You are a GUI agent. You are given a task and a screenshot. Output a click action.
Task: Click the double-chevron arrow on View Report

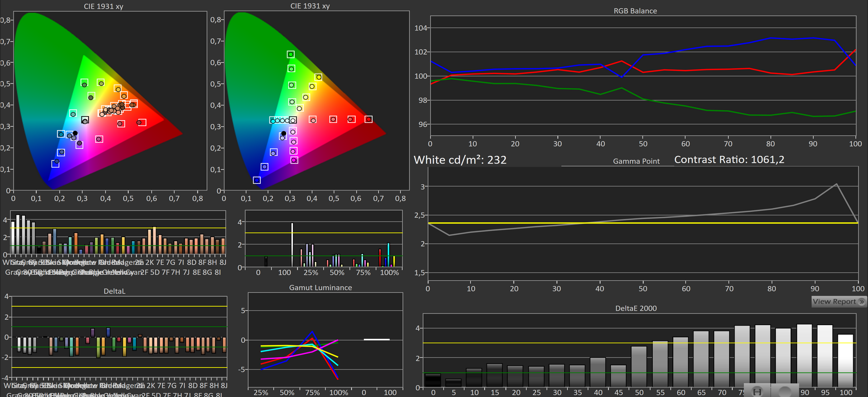[x=861, y=301]
